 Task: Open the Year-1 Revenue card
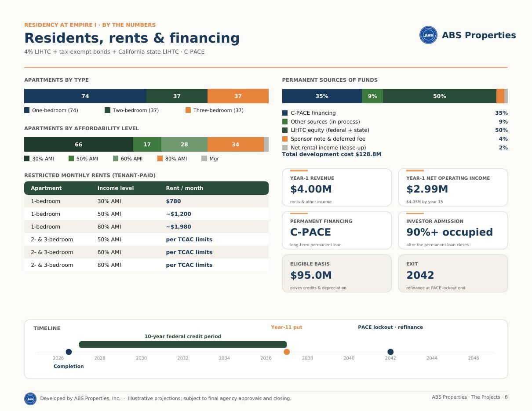pyautogui.click(x=337, y=187)
